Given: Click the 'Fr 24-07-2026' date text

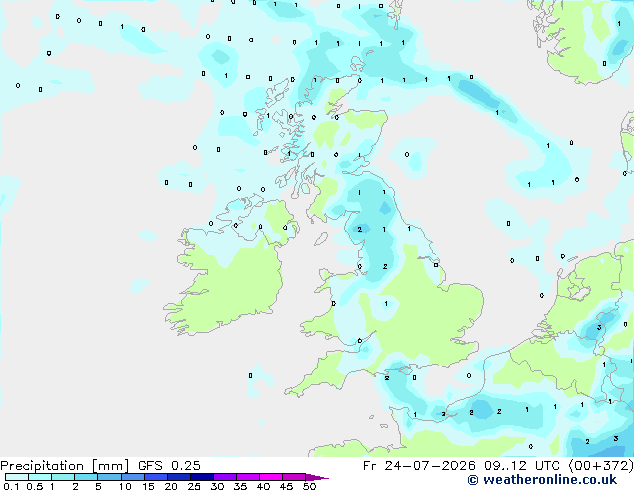Looking at the screenshot, I should [419, 466].
